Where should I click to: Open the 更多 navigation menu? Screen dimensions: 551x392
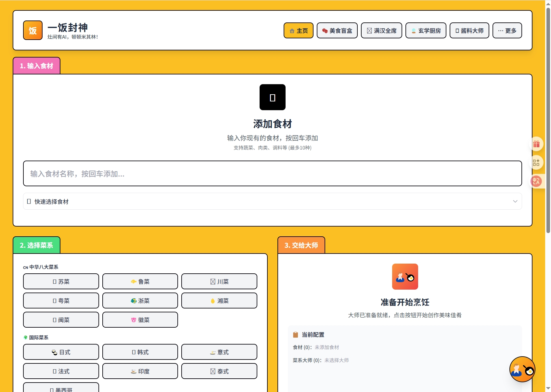[507, 31]
